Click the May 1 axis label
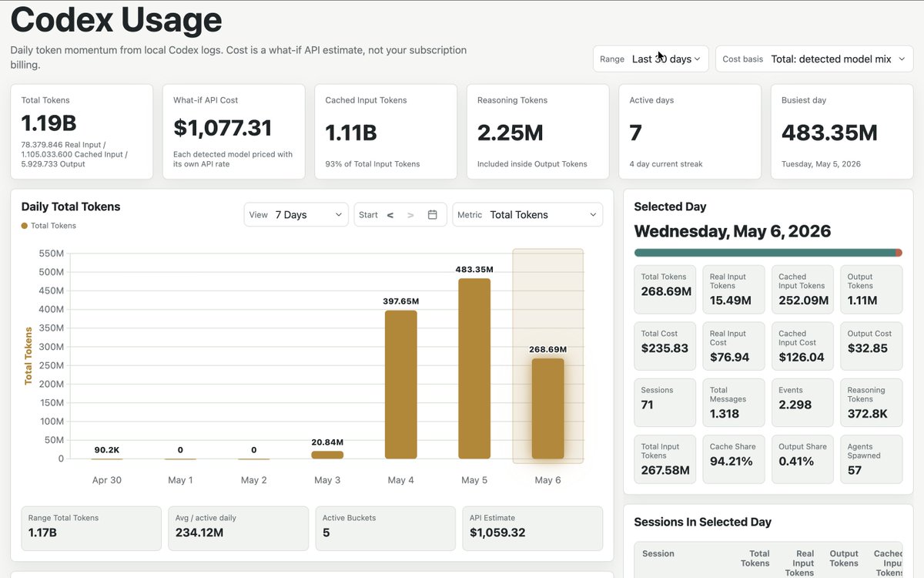 [x=180, y=480]
